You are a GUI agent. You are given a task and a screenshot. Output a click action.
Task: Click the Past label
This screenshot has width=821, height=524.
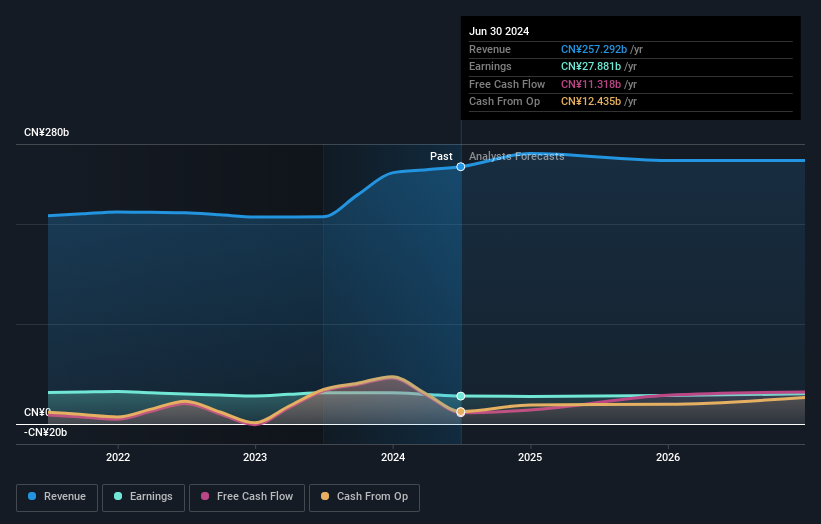point(441,156)
